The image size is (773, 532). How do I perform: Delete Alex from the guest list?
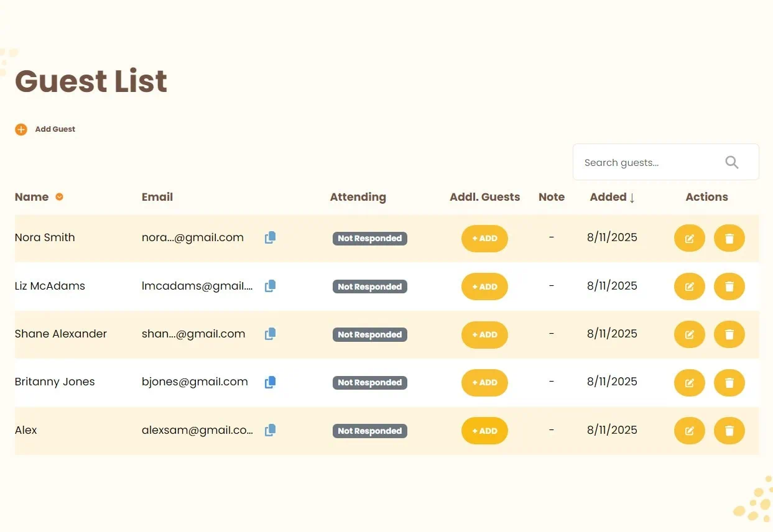(x=729, y=431)
